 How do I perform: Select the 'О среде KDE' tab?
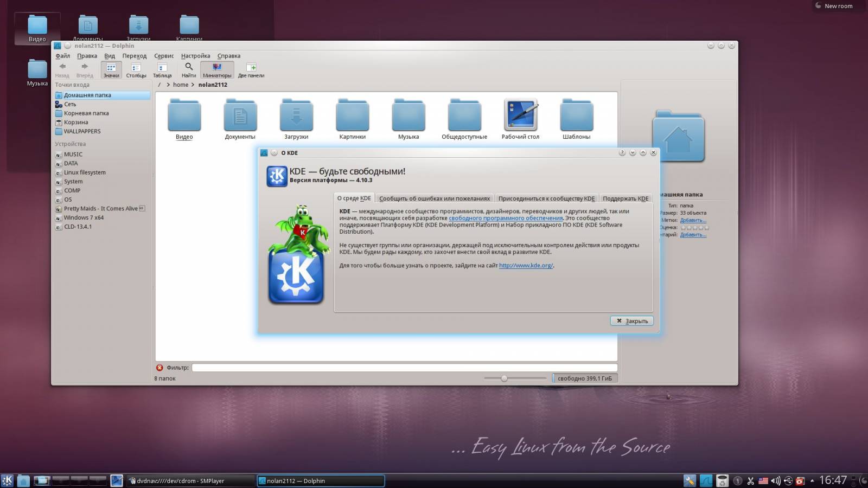pyautogui.click(x=354, y=198)
